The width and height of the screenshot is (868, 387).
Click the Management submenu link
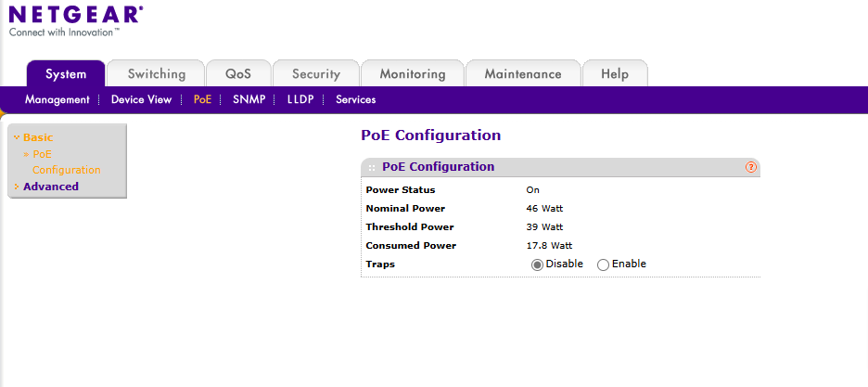coord(57,99)
